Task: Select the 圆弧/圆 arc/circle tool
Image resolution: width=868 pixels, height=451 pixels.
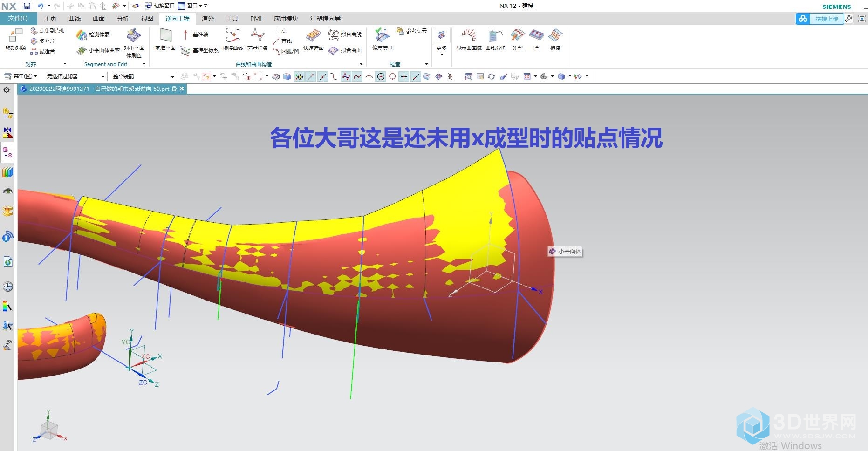Action: [286, 51]
